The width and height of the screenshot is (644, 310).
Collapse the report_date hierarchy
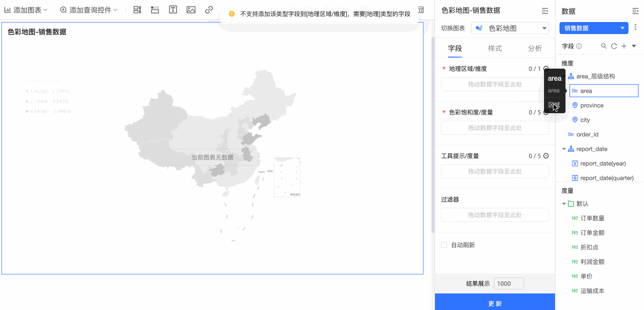(x=564, y=149)
